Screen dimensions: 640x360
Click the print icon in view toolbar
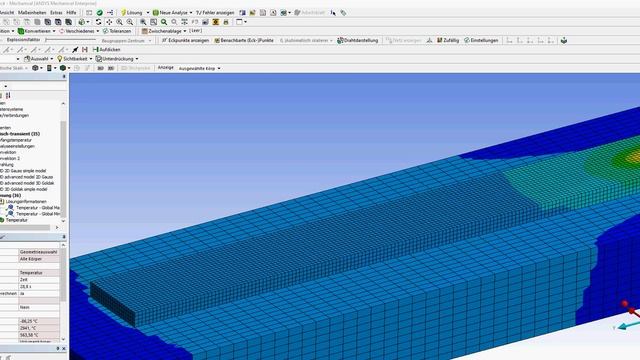[x=226, y=22]
